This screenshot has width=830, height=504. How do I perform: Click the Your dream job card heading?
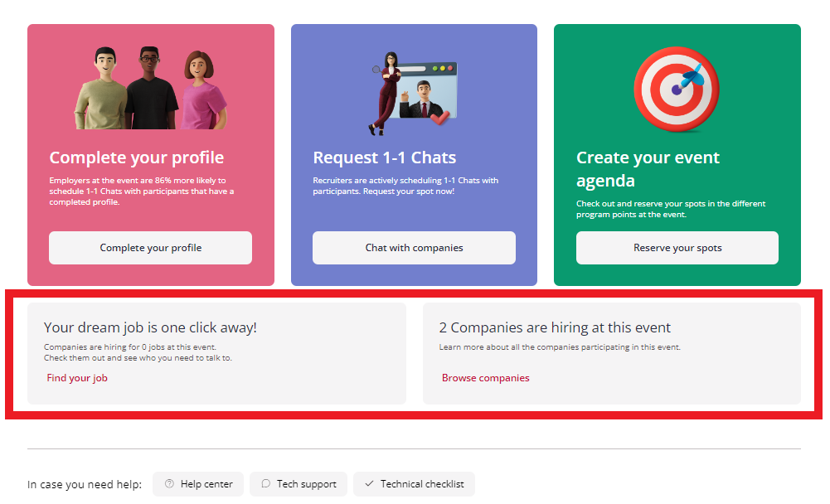pyautogui.click(x=150, y=327)
